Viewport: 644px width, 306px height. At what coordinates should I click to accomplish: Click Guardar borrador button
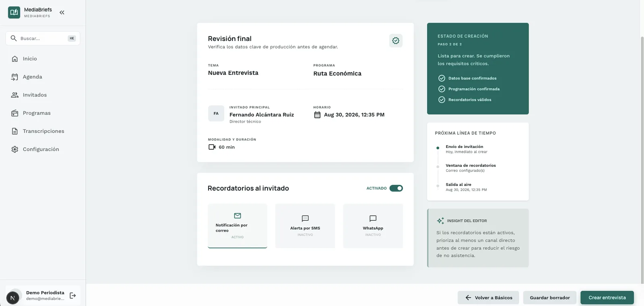click(x=550, y=298)
